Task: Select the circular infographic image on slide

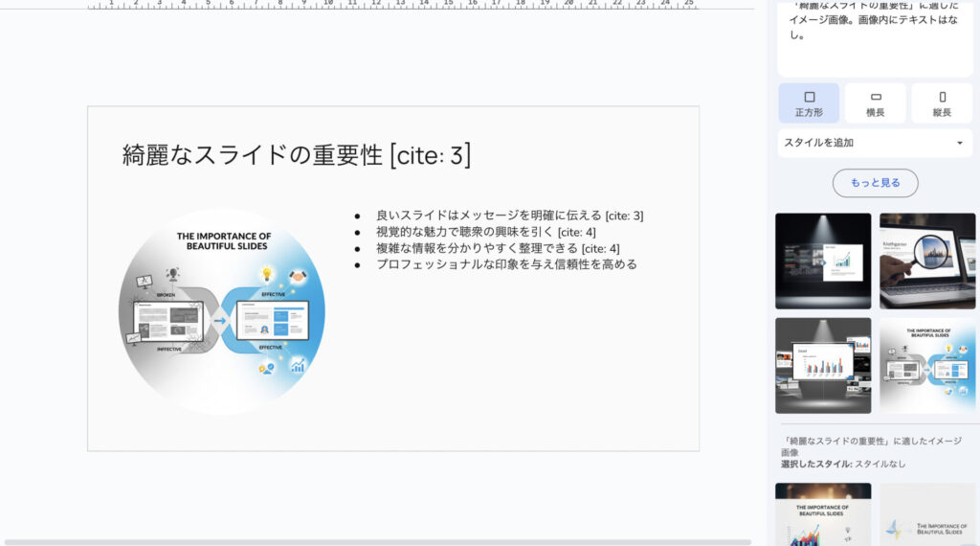Action: tap(222, 311)
